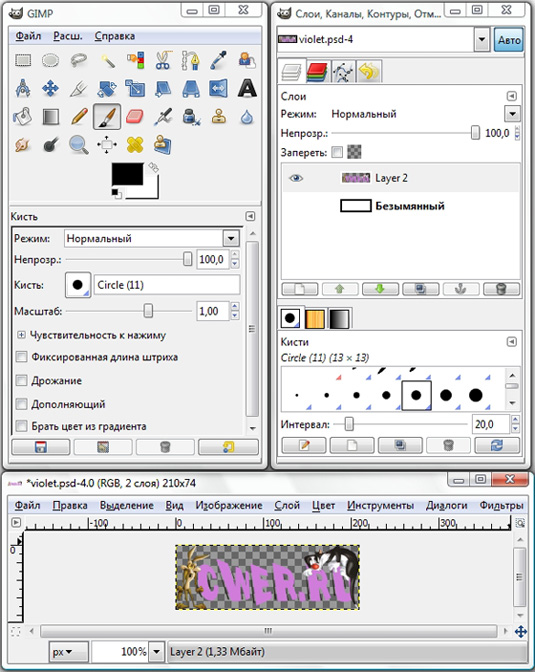Viewport: 535px width, 672px height.
Task: Click the Авто button
Action: 509,40
